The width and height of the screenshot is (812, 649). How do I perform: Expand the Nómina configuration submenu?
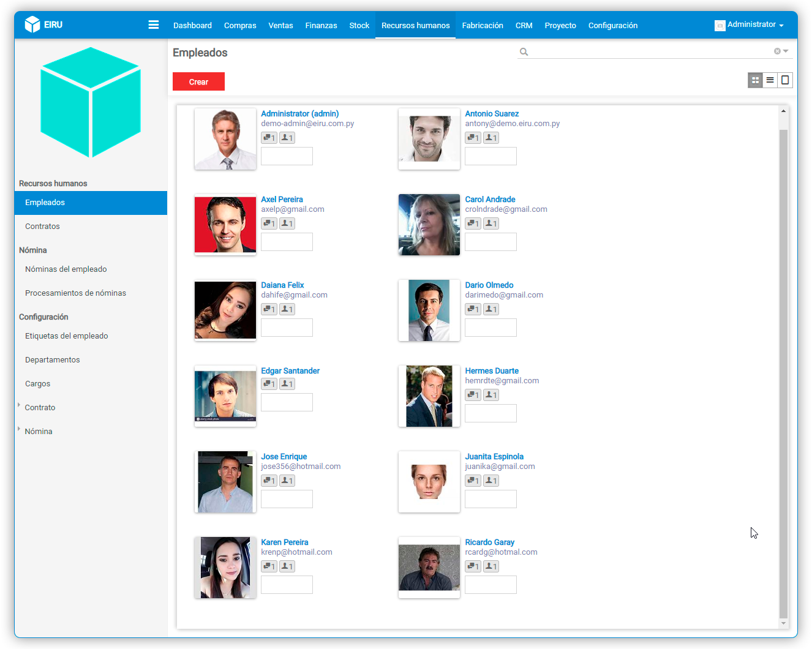pos(20,429)
